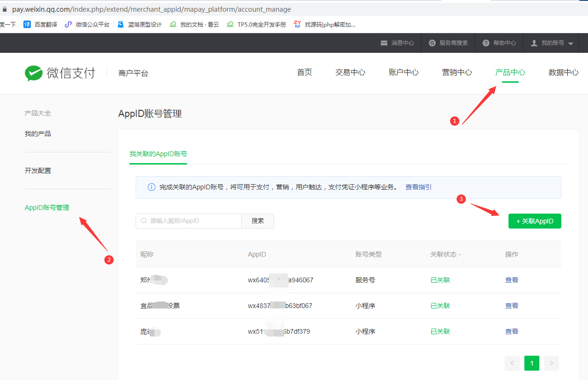Click the pay.weixin.qq.com URL in the address bar

152,9
